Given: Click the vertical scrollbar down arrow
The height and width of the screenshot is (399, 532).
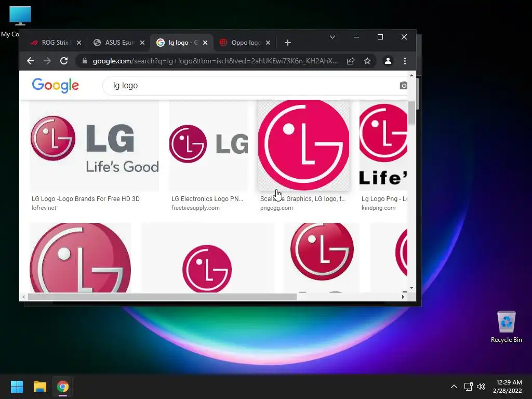Looking at the screenshot, I should [x=411, y=288].
